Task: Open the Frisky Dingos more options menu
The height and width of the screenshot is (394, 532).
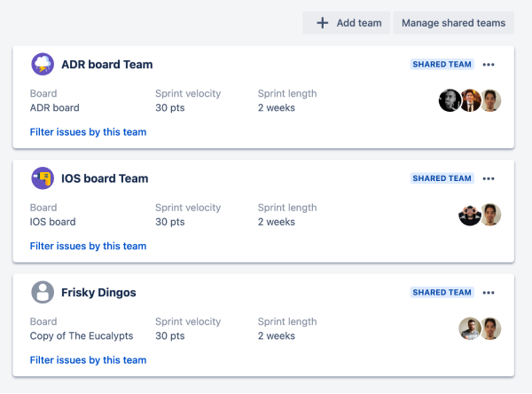Action: click(489, 292)
